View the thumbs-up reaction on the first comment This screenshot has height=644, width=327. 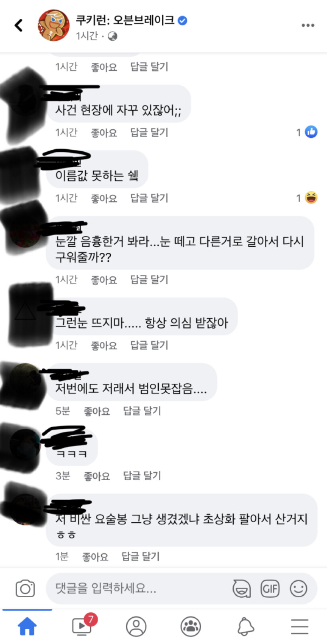307,132
